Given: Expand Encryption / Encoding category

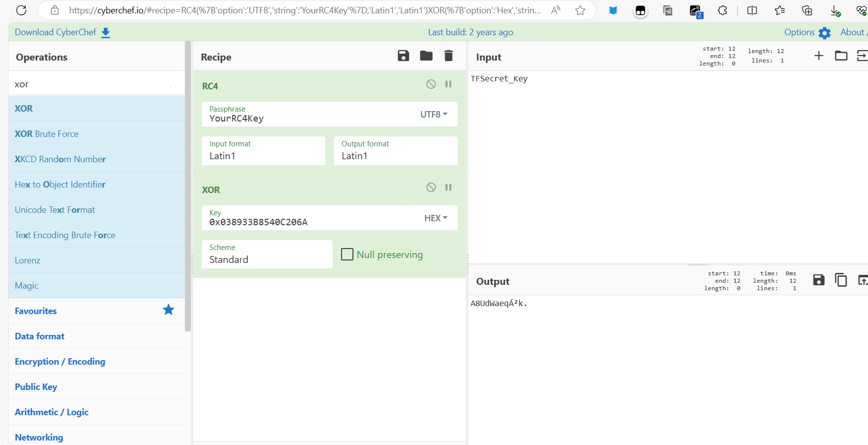Looking at the screenshot, I should [96, 361].
